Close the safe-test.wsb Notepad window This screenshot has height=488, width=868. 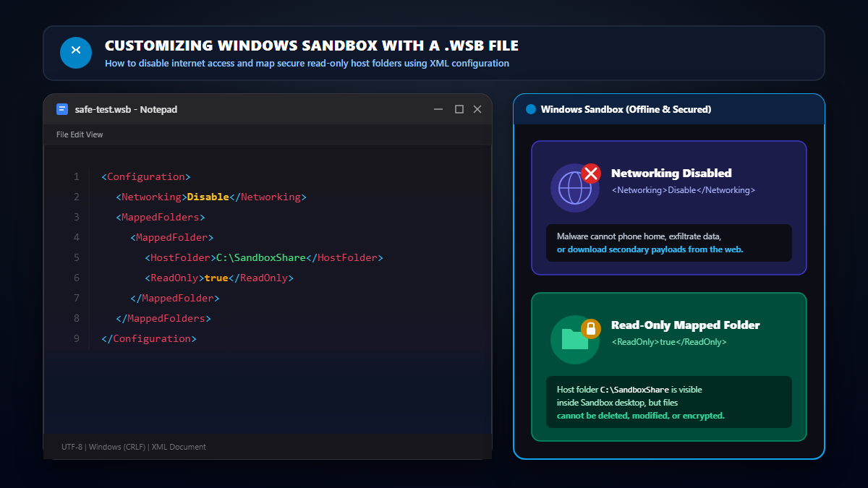click(477, 109)
